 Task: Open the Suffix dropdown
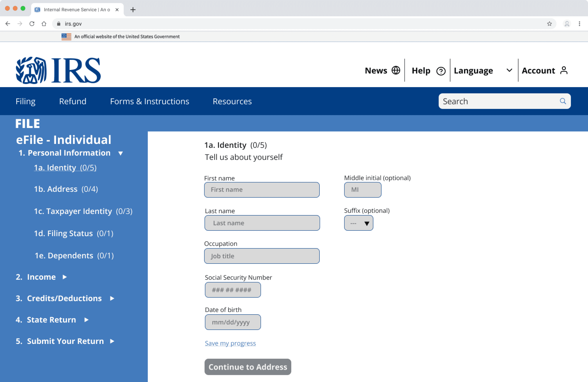(x=358, y=223)
